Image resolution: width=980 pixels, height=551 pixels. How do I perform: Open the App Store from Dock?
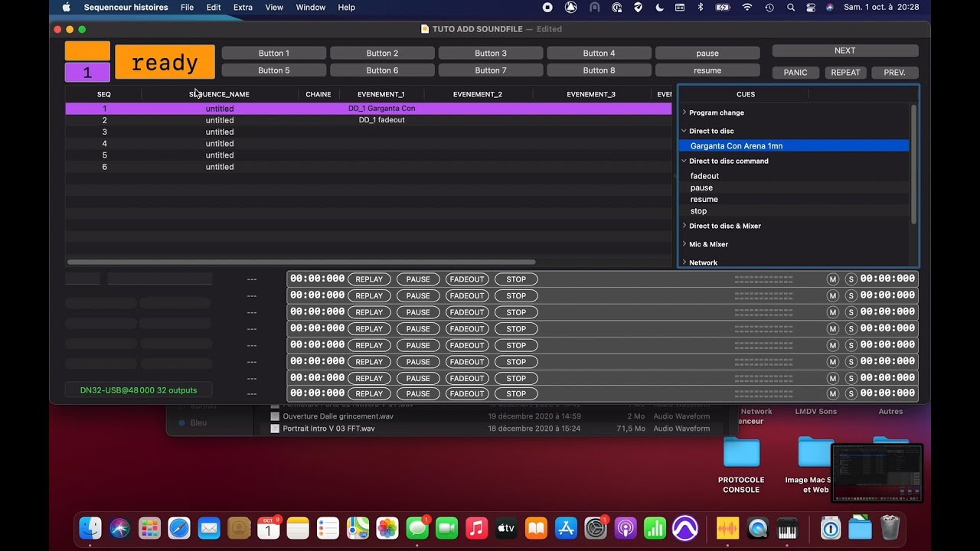(566, 528)
